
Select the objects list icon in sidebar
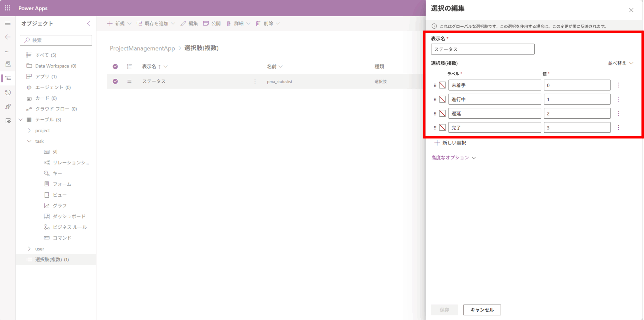[8, 78]
